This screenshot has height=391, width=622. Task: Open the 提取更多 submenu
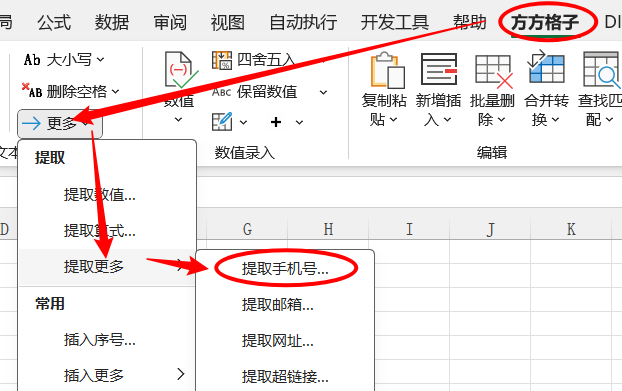tap(108, 266)
